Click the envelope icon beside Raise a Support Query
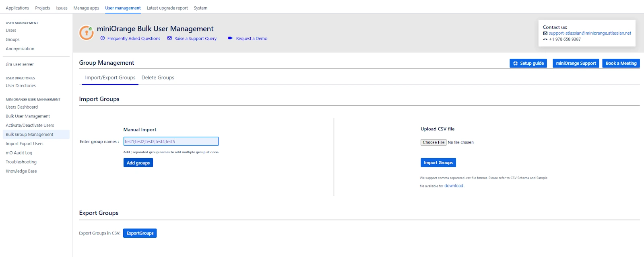The height and width of the screenshot is (257, 644). click(169, 38)
